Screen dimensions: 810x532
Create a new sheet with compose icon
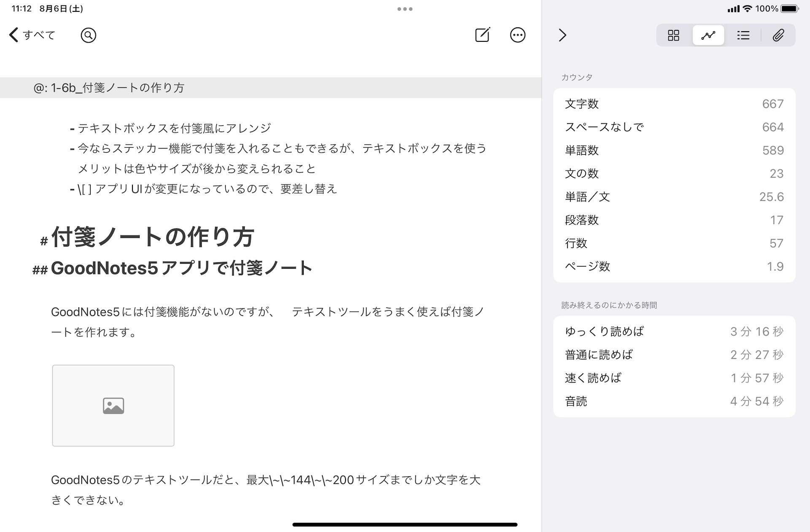483,35
